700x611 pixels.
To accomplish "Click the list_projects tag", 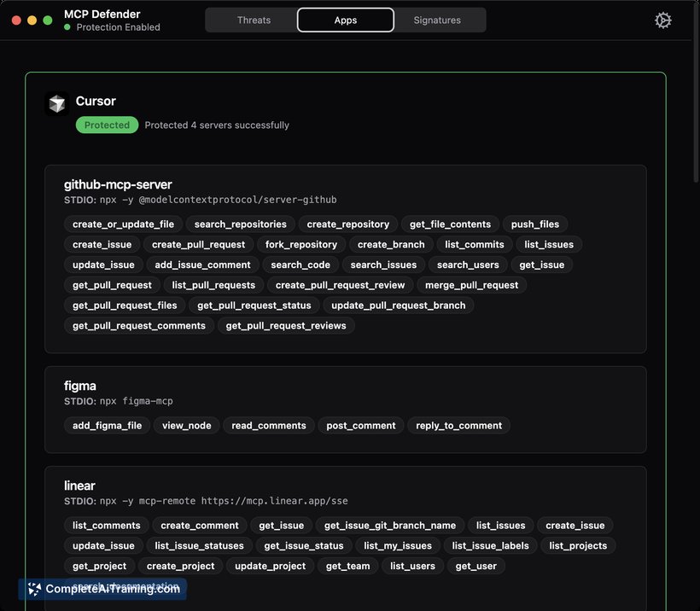I will coord(578,546).
